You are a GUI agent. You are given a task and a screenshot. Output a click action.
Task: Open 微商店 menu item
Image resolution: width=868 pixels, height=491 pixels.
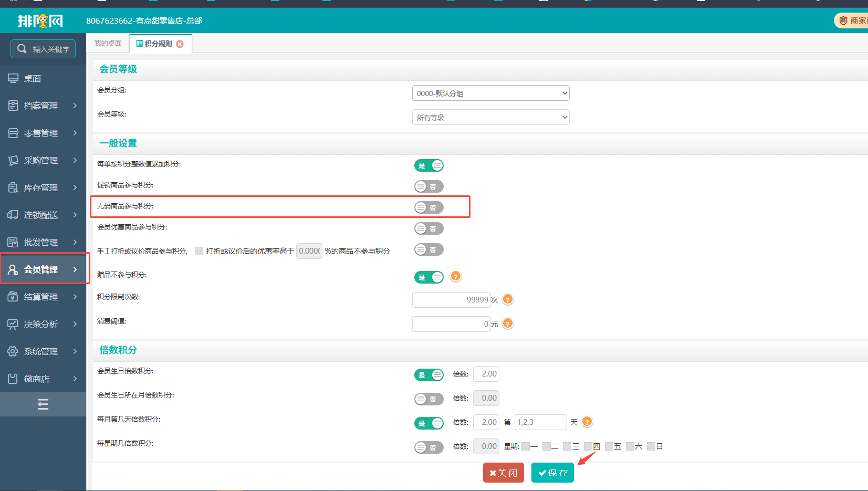[x=43, y=379]
